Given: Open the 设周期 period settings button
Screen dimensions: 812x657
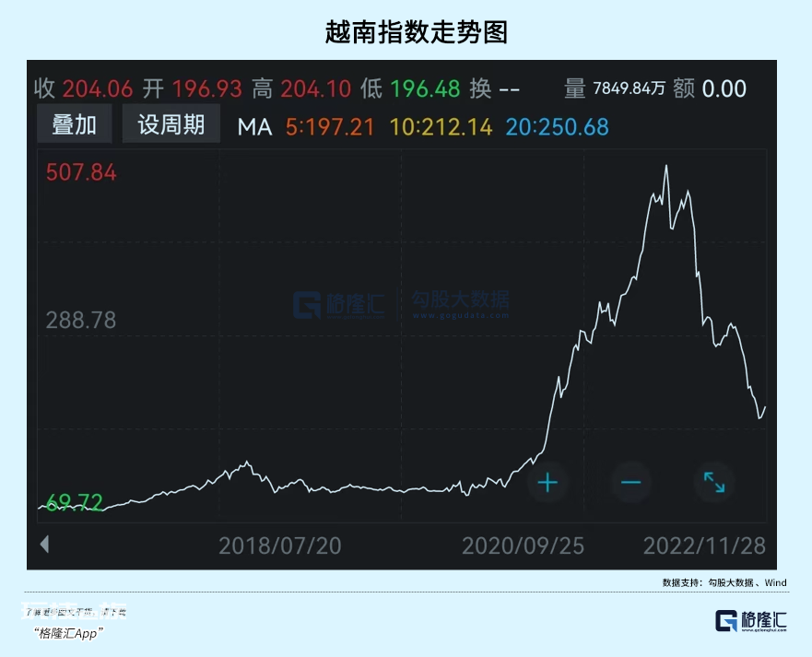Looking at the screenshot, I should [171, 123].
